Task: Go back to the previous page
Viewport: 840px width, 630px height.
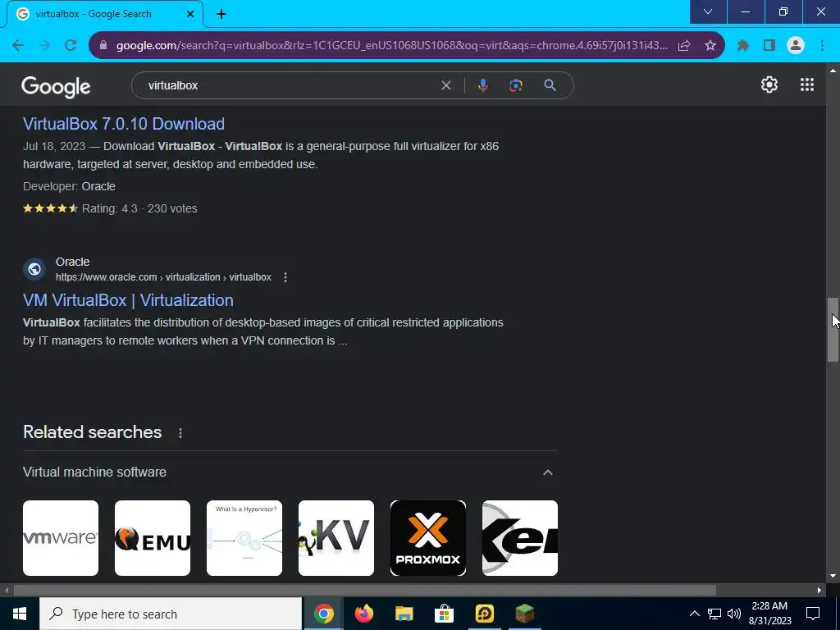Action: coord(18,46)
